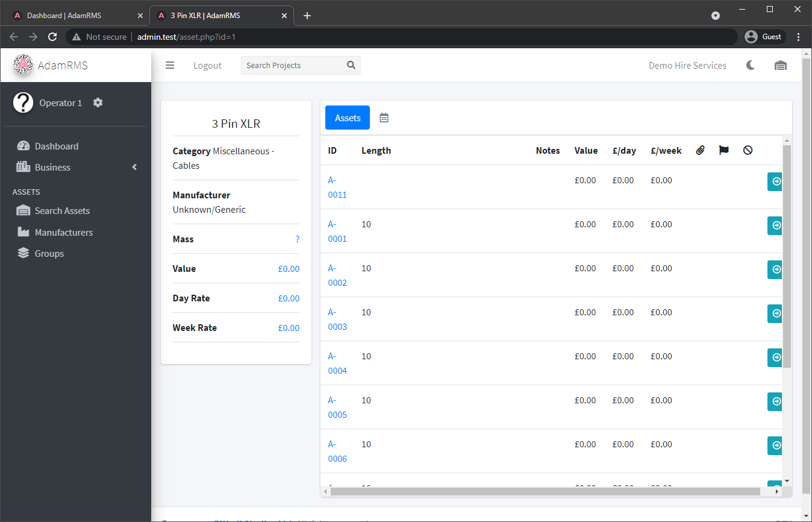The height and width of the screenshot is (522, 812).
Task: Switch to the Dashboard browser tab
Action: 75,16
